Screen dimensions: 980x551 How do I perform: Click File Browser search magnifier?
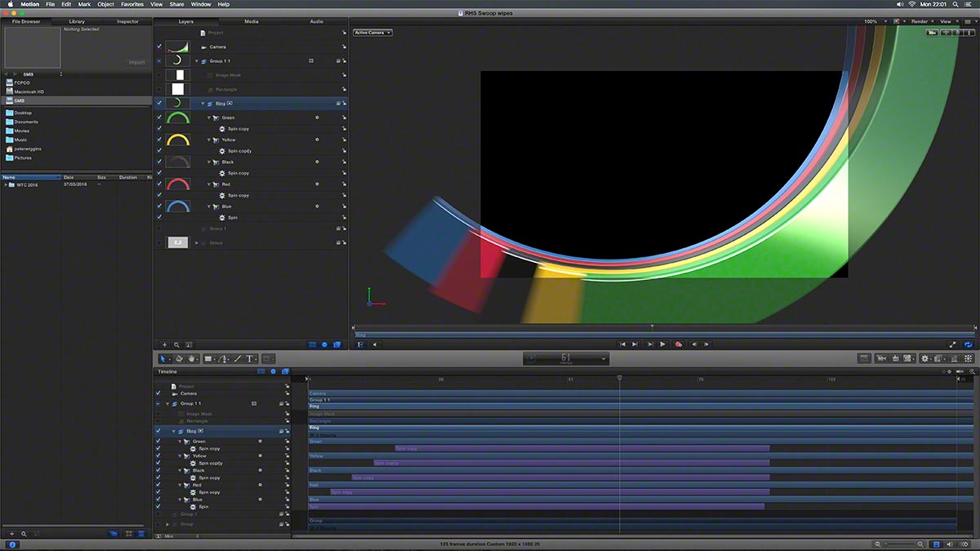coord(24,533)
